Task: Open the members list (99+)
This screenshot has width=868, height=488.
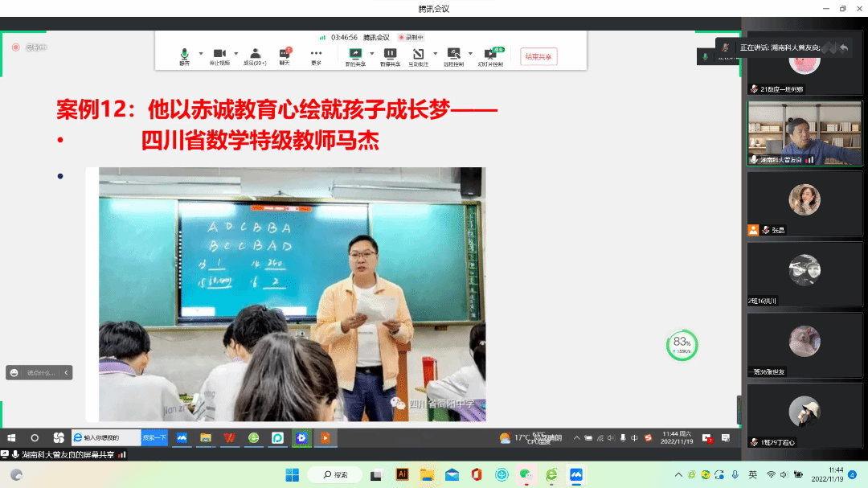Action: pyautogui.click(x=255, y=55)
